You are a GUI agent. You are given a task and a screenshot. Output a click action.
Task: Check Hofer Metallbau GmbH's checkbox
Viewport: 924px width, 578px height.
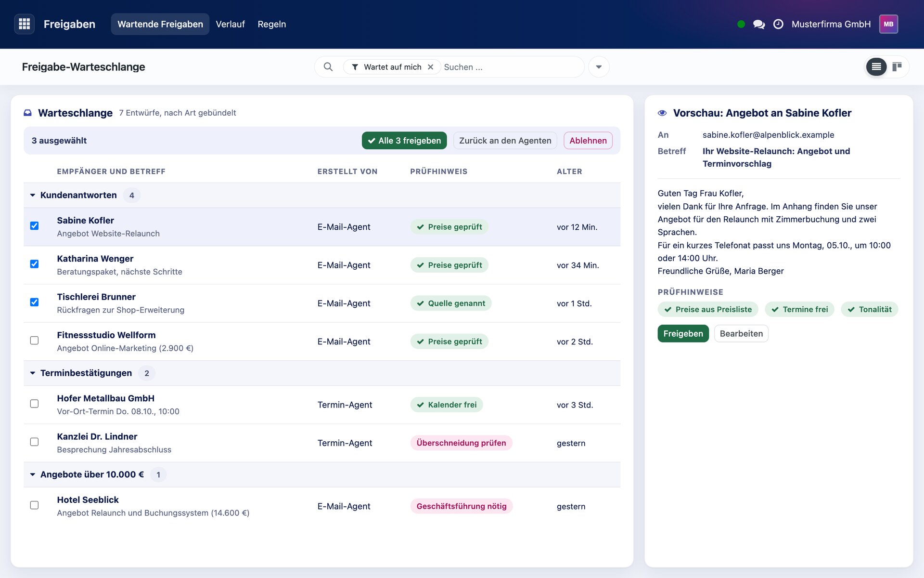[x=34, y=404]
